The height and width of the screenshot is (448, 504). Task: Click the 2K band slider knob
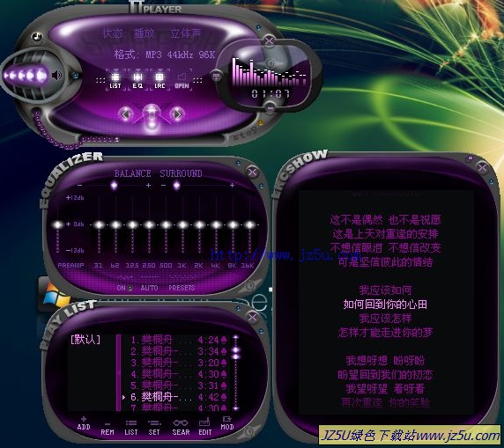(199, 224)
